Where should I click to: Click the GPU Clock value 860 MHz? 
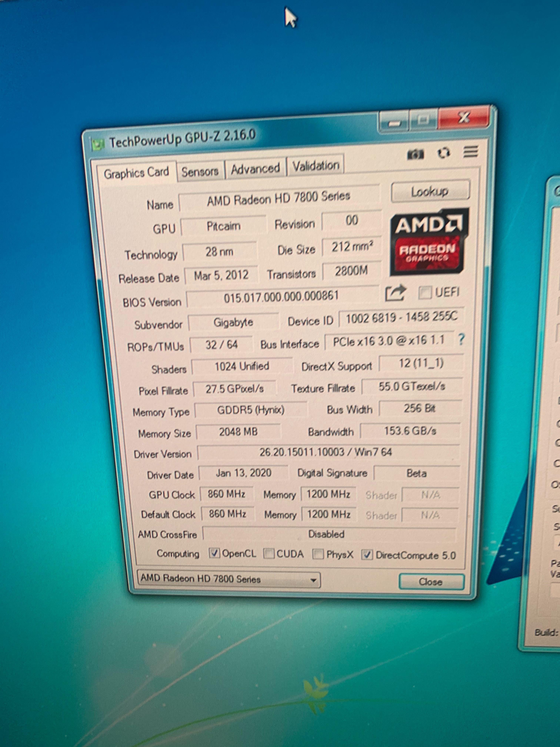pyautogui.click(x=227, y=494)
